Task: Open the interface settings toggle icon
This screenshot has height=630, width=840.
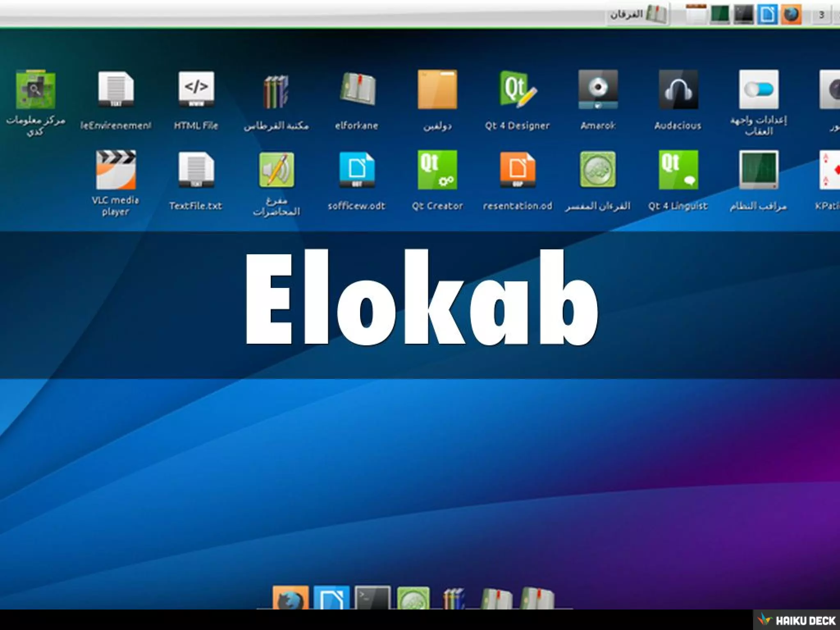Action: click(x=758, y=90)
